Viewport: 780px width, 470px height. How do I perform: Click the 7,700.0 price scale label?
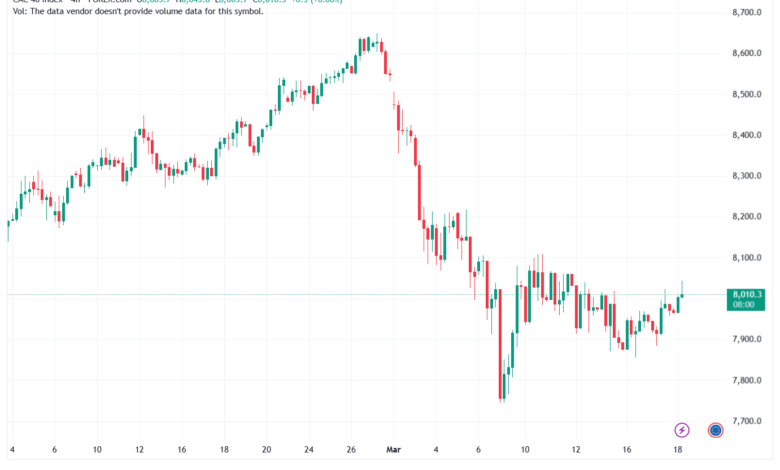point(748,422)
